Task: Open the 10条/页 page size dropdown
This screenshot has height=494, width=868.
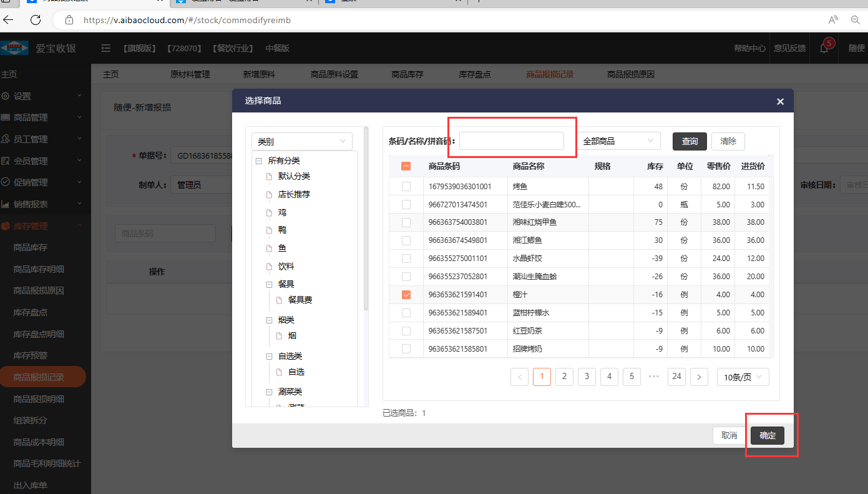Action: tap(743, 377)
